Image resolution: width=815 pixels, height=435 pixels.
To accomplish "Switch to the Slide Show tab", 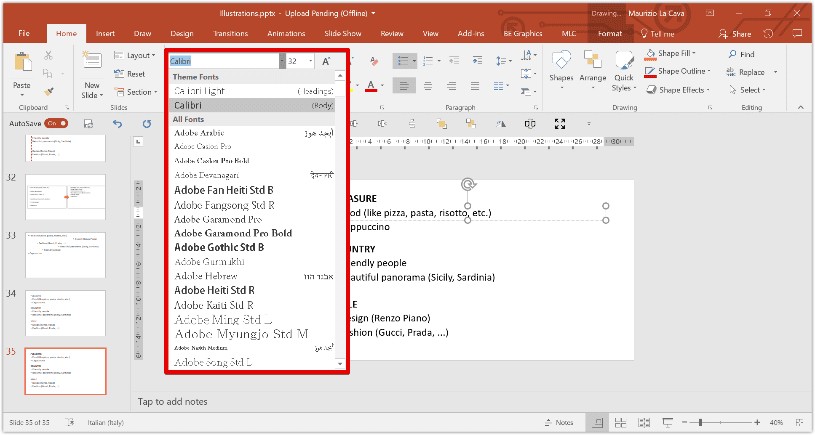I will point(342,33).
